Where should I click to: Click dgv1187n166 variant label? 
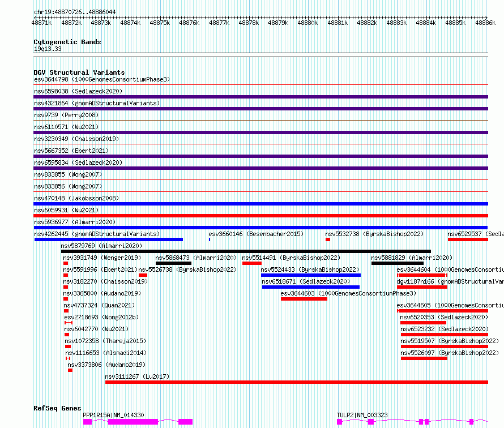pyautogui.click(x=450, y=281)
